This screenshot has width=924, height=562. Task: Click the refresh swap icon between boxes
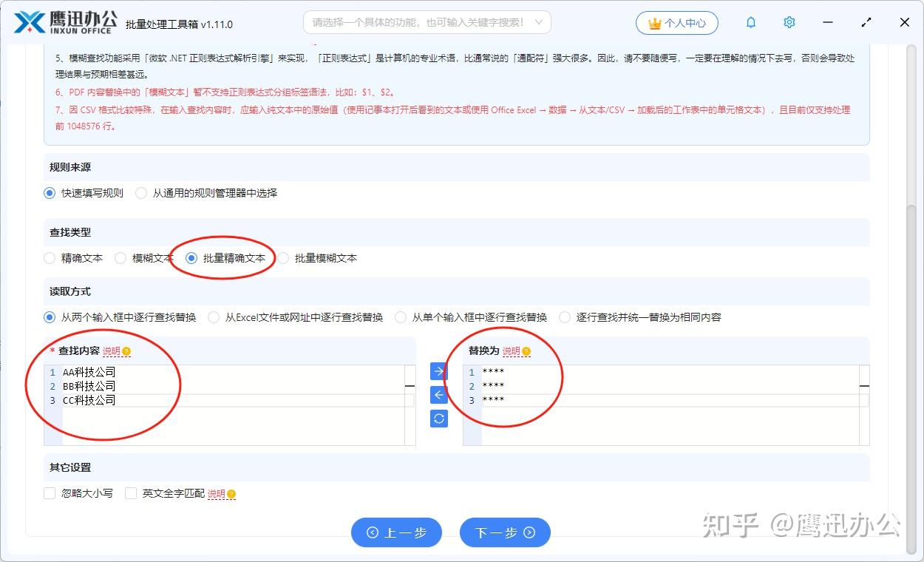[x=439, y=419]
